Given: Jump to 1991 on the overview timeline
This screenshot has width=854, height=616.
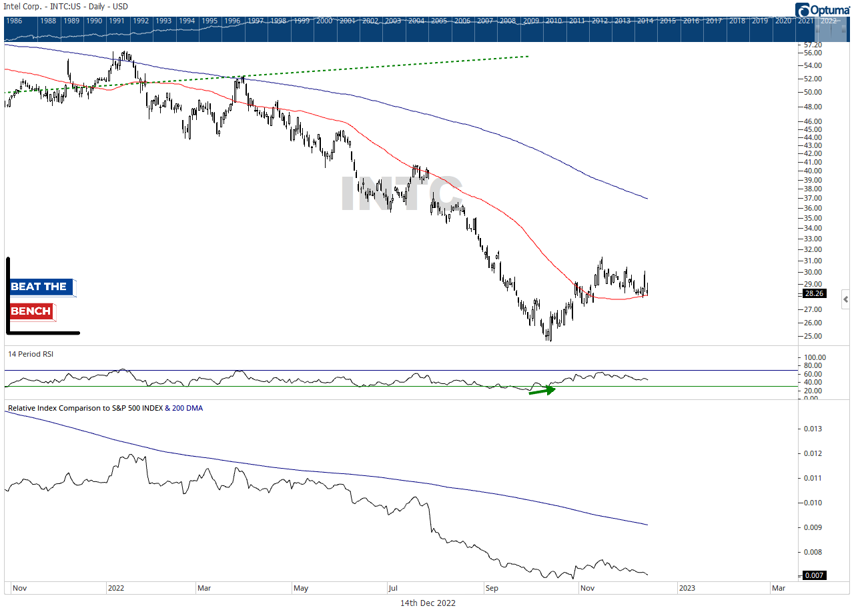Looking at the screenshot, I should [118, 21].
